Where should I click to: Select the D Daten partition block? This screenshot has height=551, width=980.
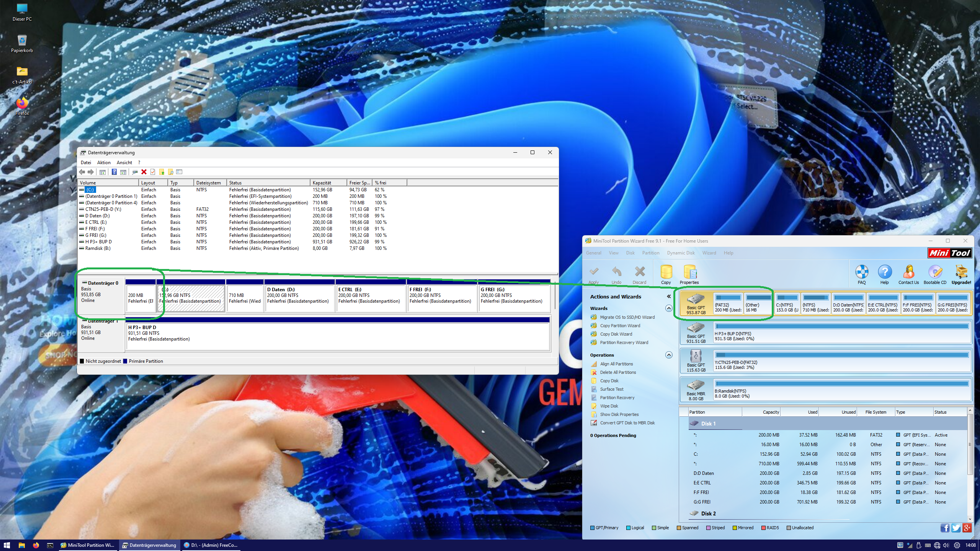click(299, 298)
